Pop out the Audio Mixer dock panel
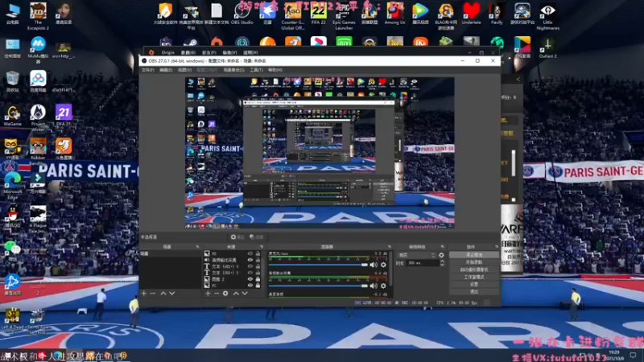 tap(390, 247)
